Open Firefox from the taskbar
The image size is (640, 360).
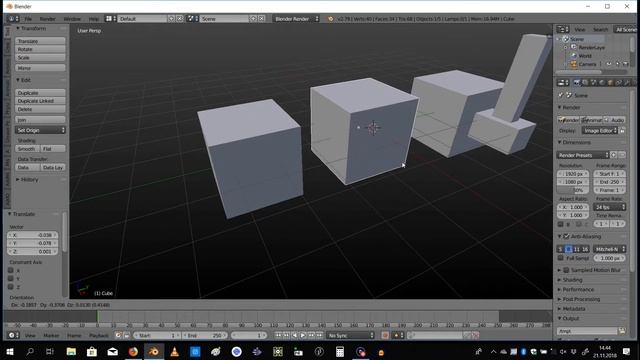pyautogui.click(x=133, y=351)
